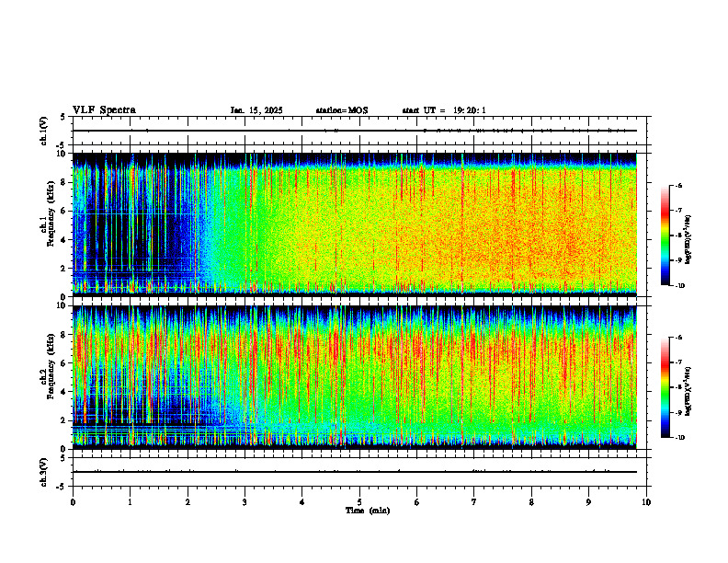The image size is (728, 563).
Task: Click the "station=MOS" header label
Action: [342, 110]
